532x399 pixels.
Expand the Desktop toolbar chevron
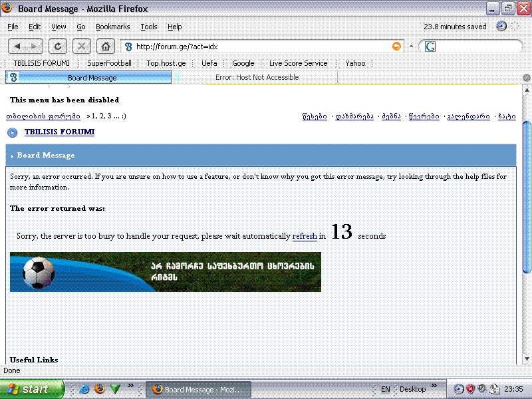[434, 386]
